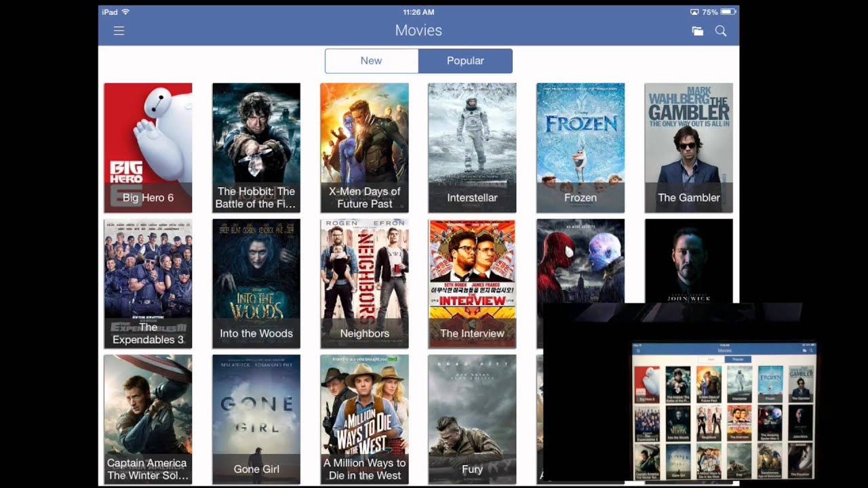868x488 pixels.
Task: Click the 'Neighbors' title caption
Action: click(x=364, y=333)
